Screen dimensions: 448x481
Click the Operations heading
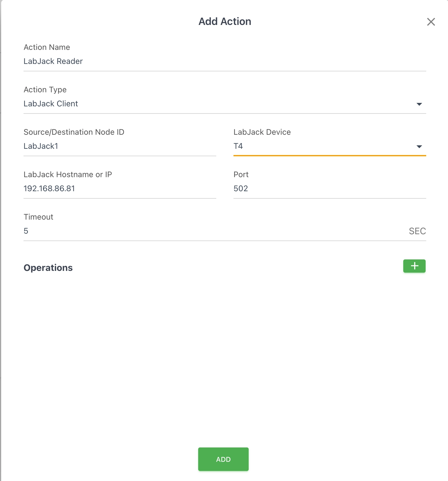coord(48,268)
